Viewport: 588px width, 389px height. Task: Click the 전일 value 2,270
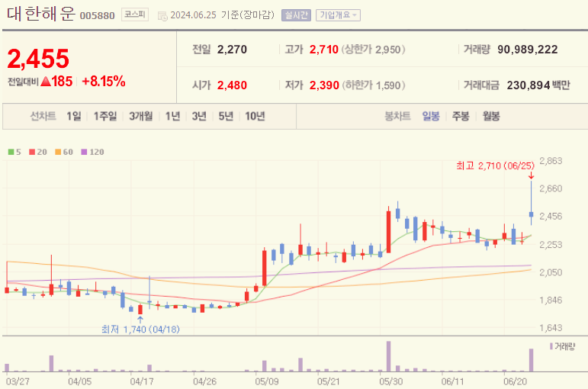[232, 50]
